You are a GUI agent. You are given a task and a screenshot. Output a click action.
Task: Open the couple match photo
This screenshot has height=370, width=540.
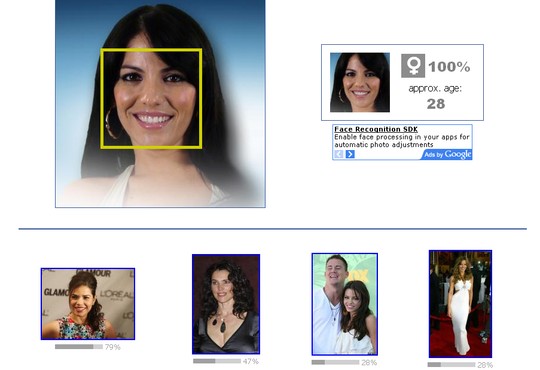point(345,304)
